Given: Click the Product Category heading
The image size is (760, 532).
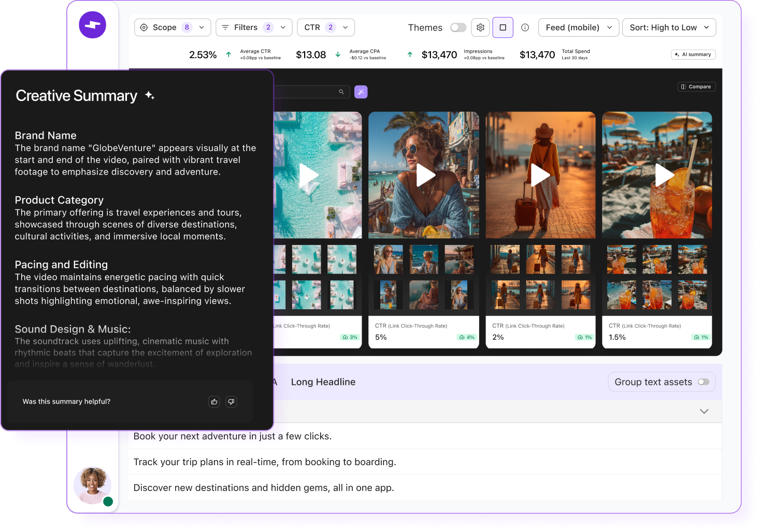Looking at the screenshot, I should coord(59,200).
